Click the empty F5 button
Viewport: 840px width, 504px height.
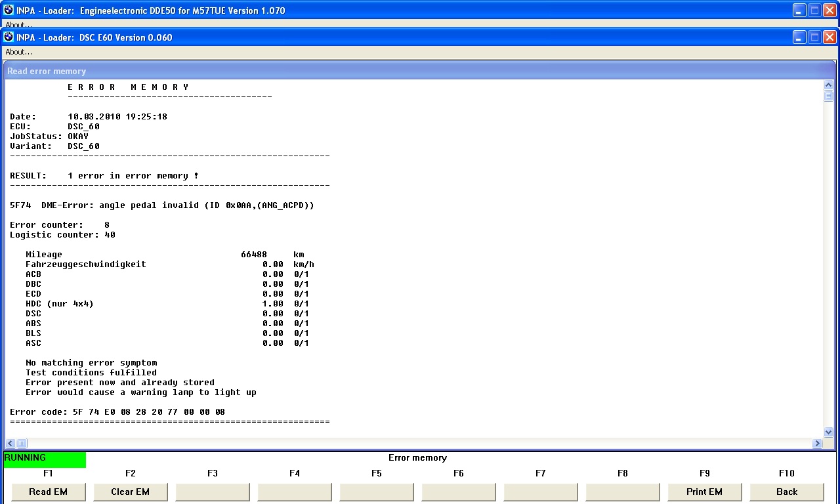pos(377,492)
